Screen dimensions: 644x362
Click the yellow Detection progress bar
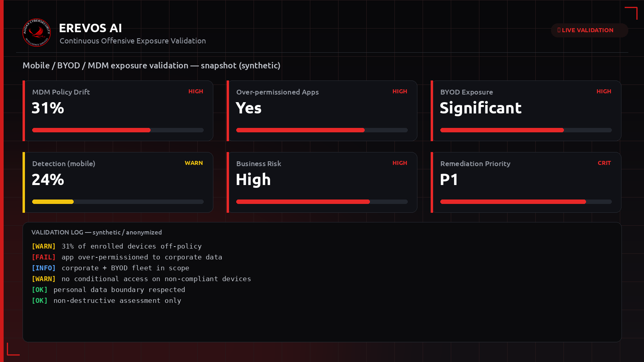tap(118, 202)
